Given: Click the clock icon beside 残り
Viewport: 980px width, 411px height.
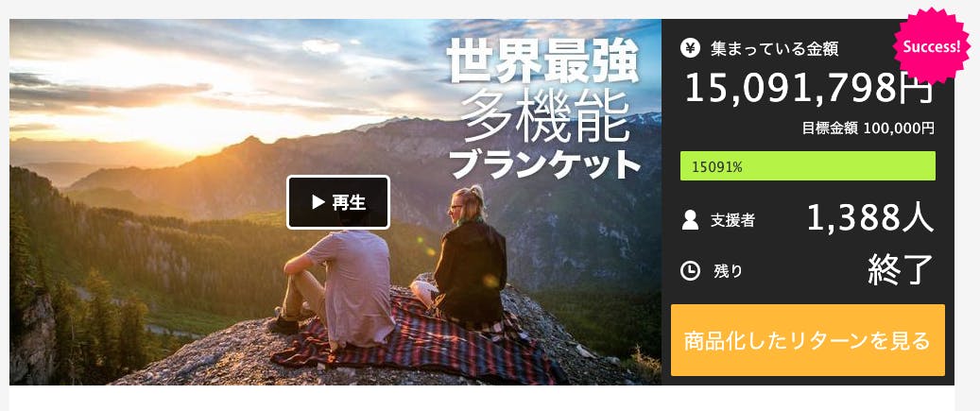Looking at the screenshot, I should 690,271.
